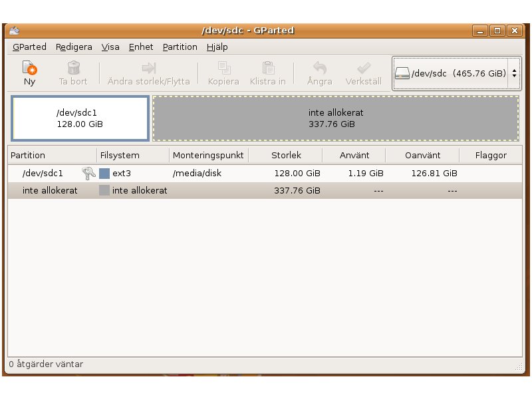The width and height of the screenshot is (532, 399).
Task: Open the Redigera menu
Action: tap(74, 47)
